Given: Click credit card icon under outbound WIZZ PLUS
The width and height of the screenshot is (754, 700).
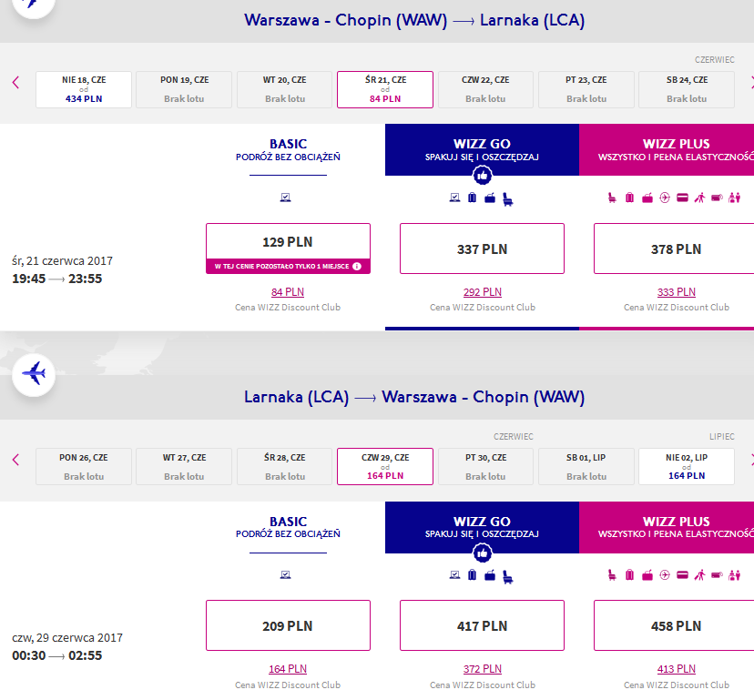Looking at the screenshot, I should coord(682,198).
